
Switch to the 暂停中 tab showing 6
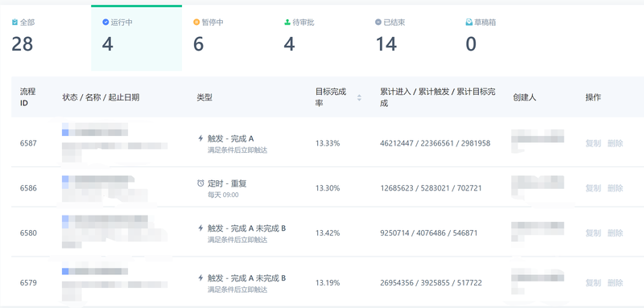click(227, 38)
